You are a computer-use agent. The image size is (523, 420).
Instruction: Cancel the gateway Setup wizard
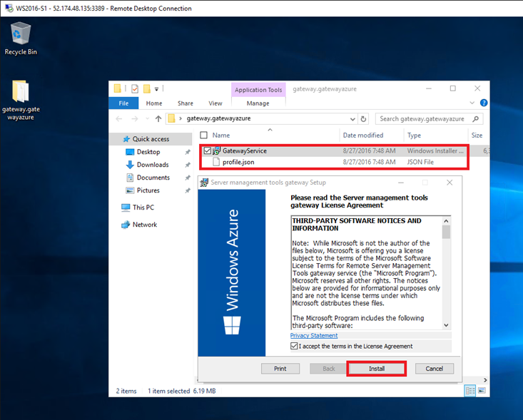(435, 369)
